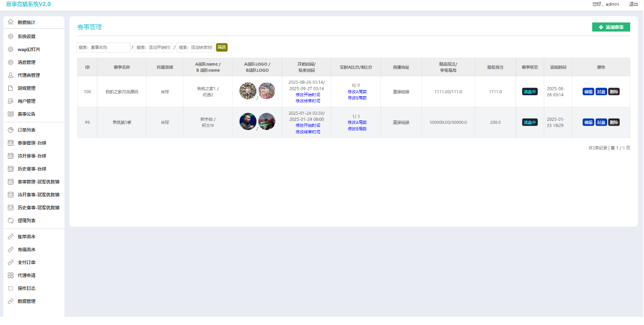Click the pie chart icon beside 订单列表
The width and height of the screenshot is (644, 325).
click(11, 130)
